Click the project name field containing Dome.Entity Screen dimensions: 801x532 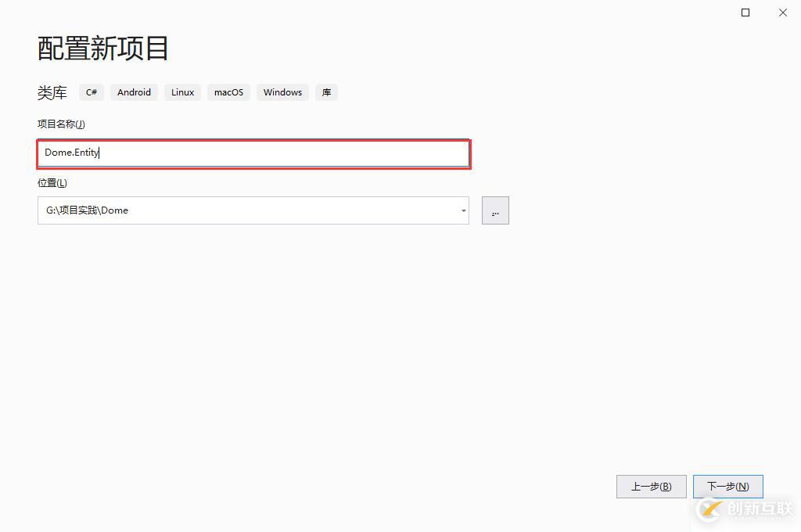(x=253, y=153)
